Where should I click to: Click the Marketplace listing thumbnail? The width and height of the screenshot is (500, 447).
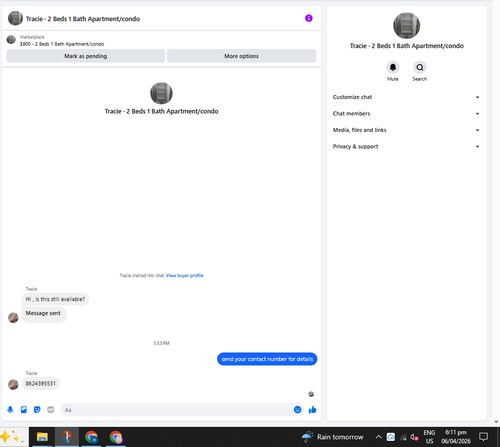pyautogui.click(x=11, y=40)
